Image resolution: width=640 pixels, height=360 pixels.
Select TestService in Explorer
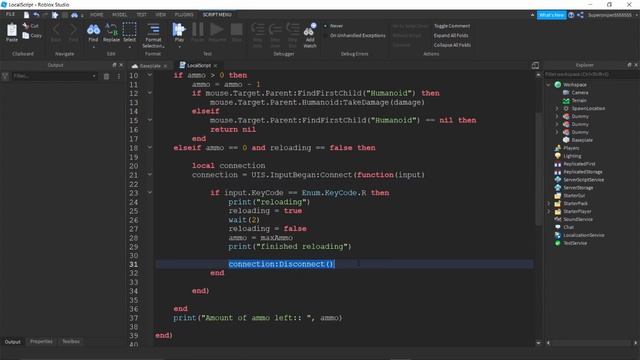click(575, 243)
